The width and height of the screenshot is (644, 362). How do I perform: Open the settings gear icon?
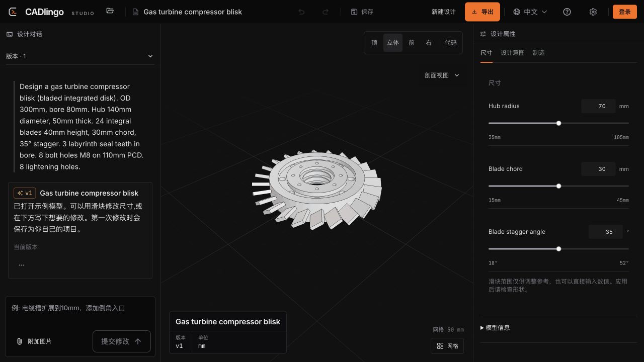point(593,12)
